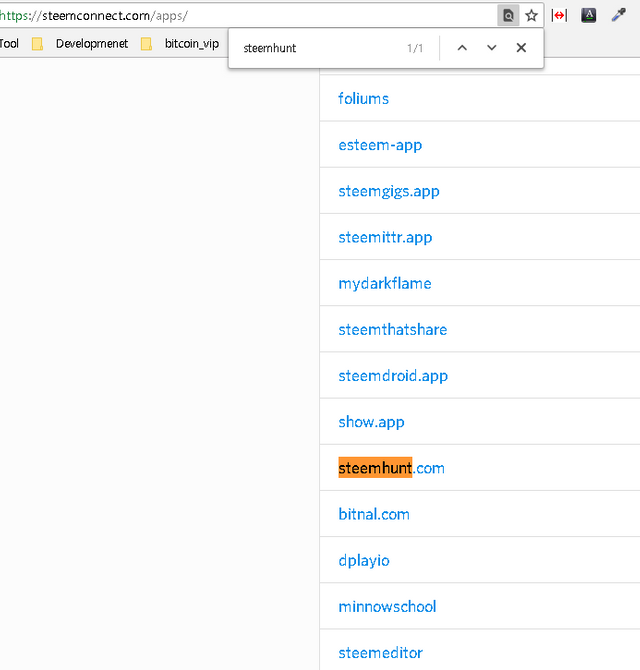Open the dark 'A' browser extension icon

point(589,16)
